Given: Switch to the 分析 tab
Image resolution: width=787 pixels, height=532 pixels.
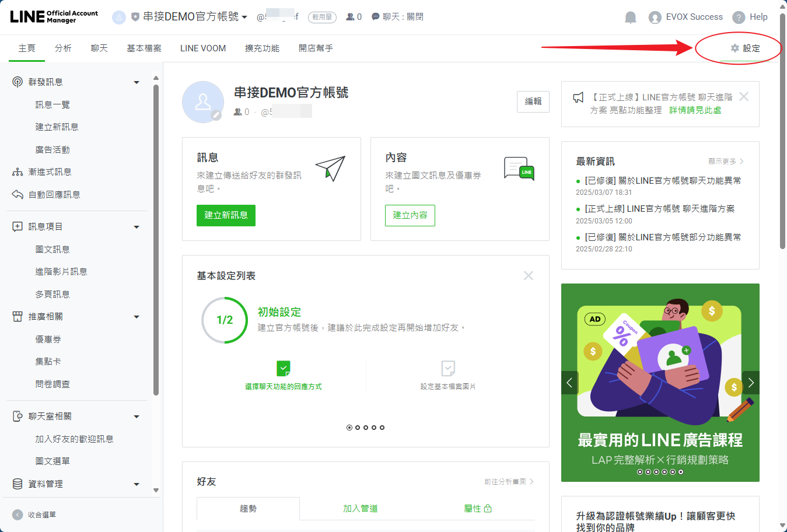Looking at the screenshot, I should pyautogui.click(x=63, y=48).
